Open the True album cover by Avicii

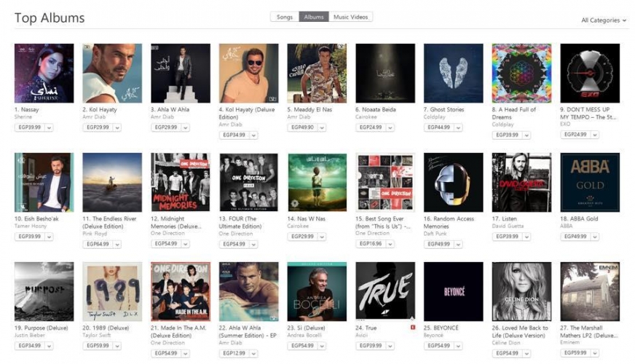(x=385, y=291)
